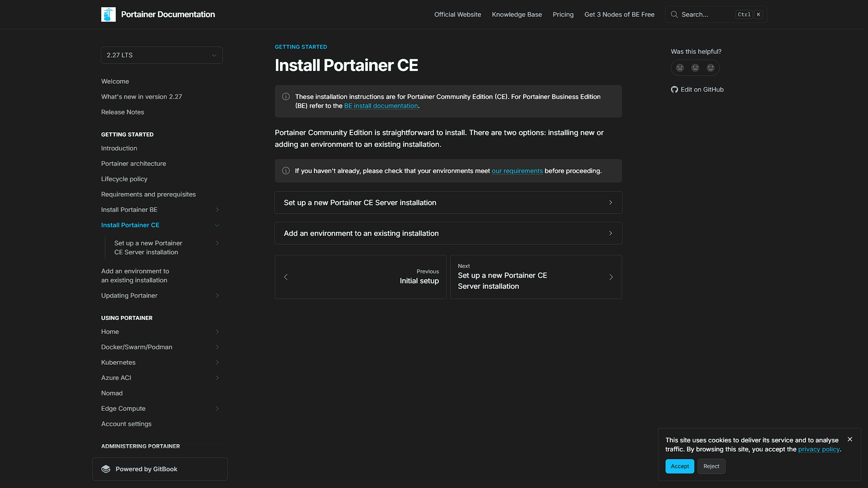Open the privacy policy link
868x488 pixels.
[x=819, y=449]
